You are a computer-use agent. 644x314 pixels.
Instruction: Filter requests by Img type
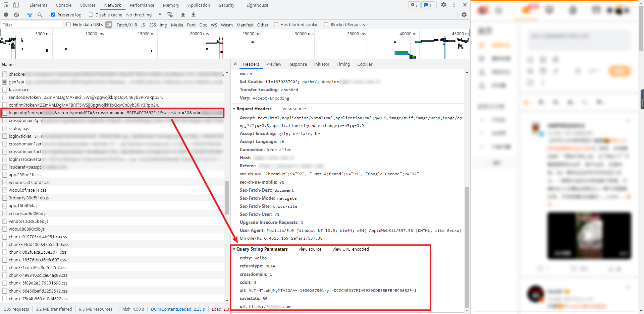point(163,25)
